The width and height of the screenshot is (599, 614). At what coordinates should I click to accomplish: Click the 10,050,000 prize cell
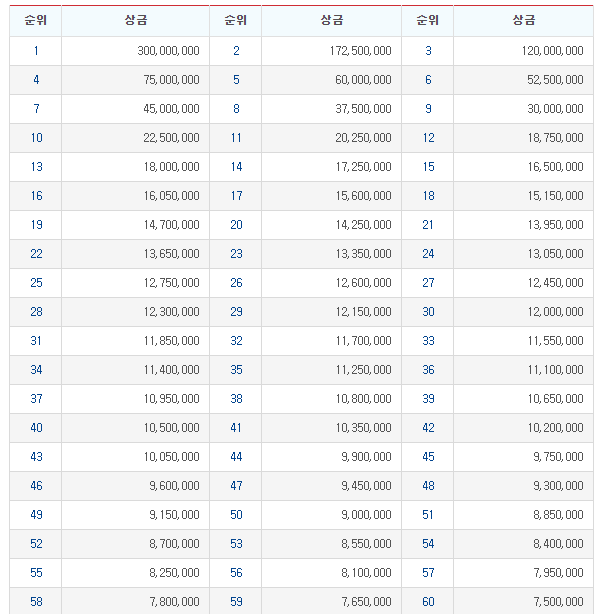click(x=171, y=457)
